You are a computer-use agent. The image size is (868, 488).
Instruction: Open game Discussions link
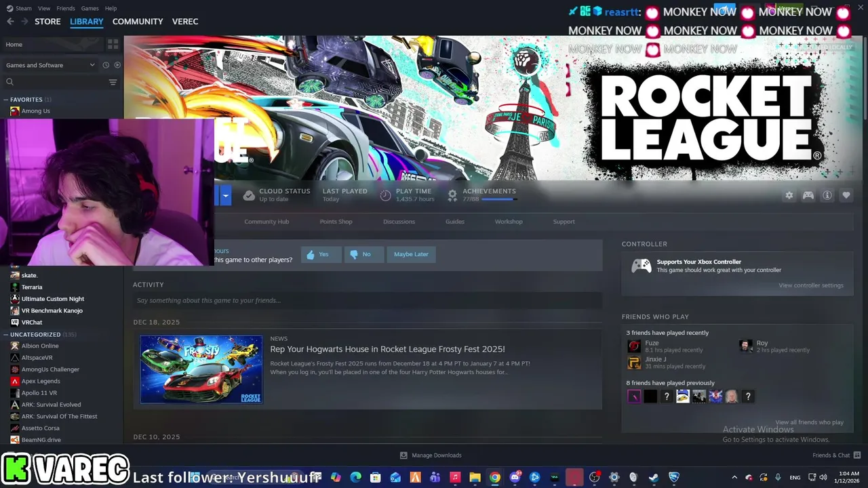[x=399, y=222]
